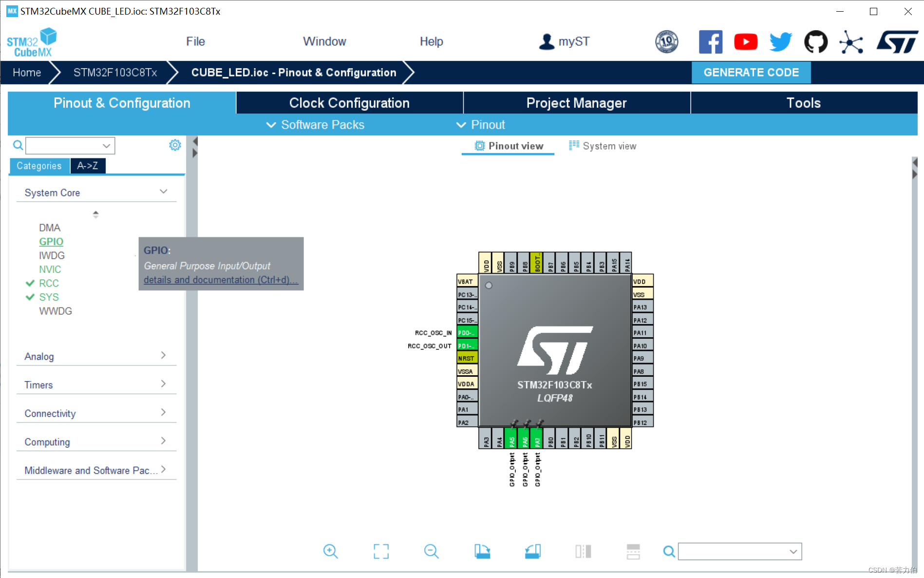Open the peripheral search combo box
The height and width of the screenshot is (578, 924).
coord(70,145)
